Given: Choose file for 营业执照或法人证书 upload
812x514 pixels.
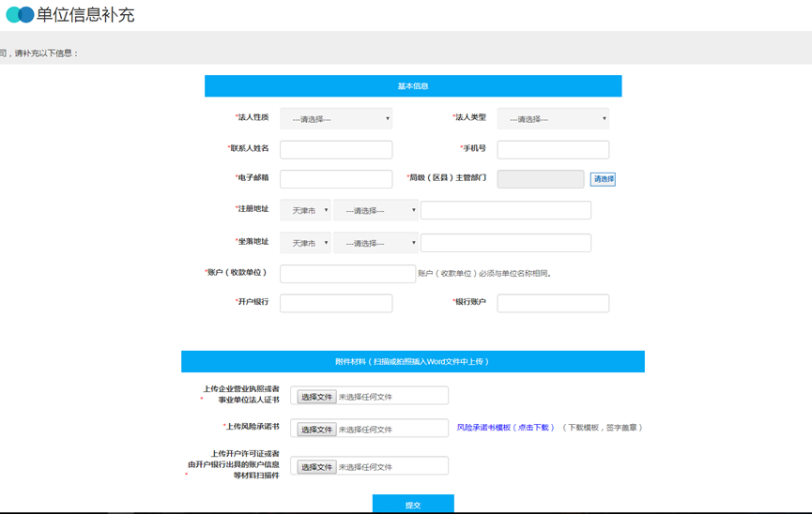Looking at the screenshot, I should click(x=317, y=397).
